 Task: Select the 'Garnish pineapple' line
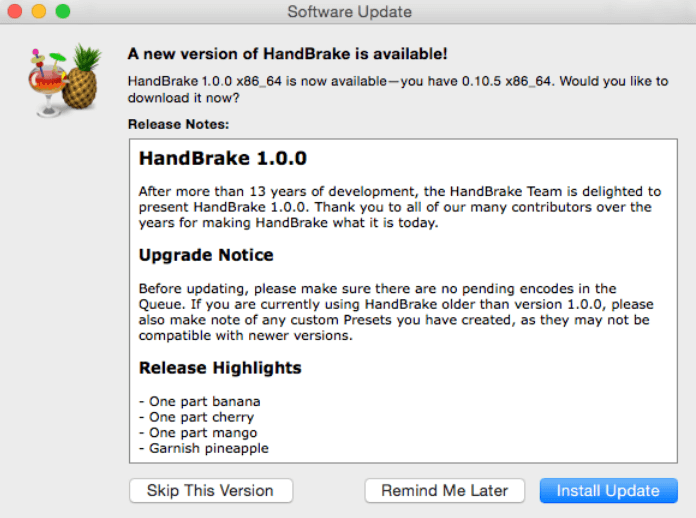(204, 448)
